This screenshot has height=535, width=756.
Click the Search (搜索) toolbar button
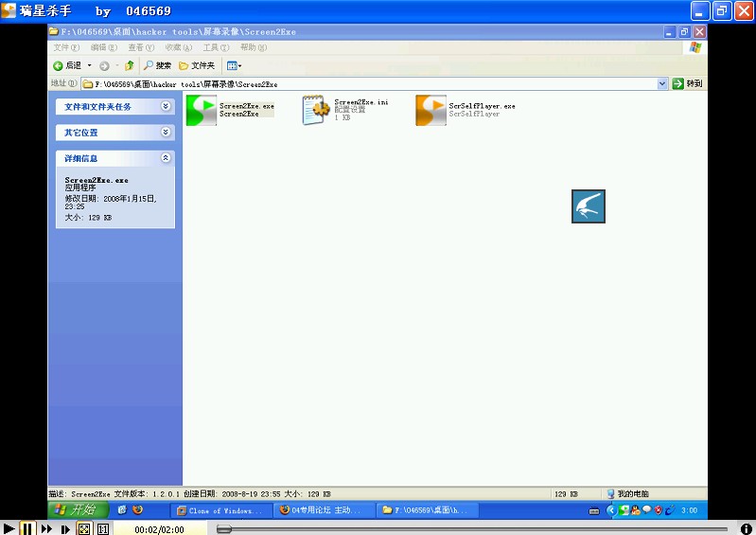pos(157,65)
